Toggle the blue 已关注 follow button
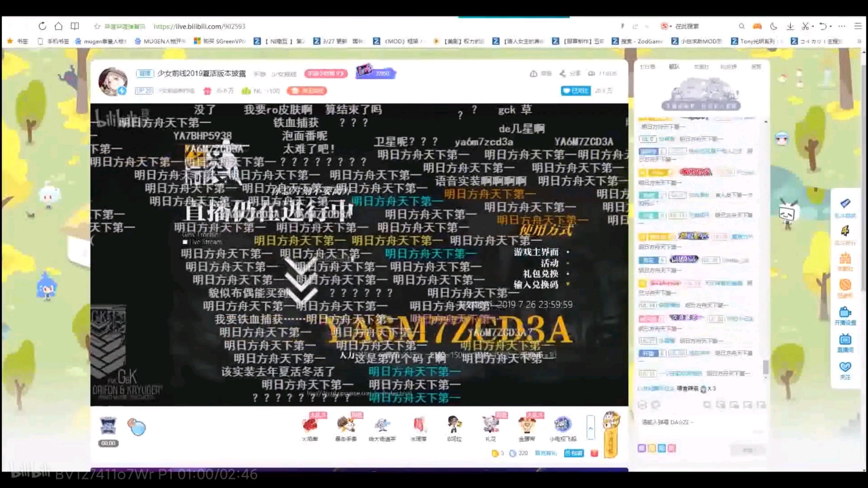The image size is (868, 488). [575, 91]
